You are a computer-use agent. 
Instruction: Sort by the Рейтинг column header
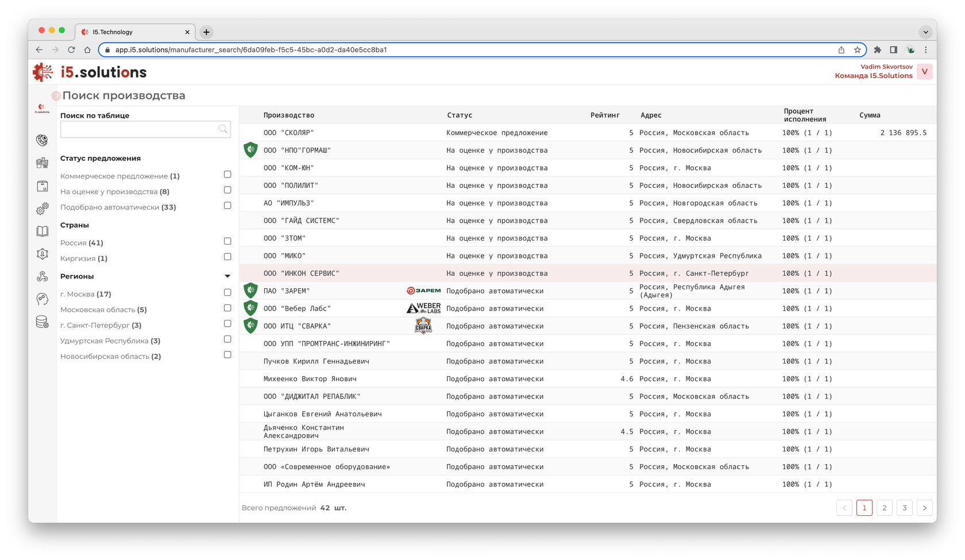[x=605, y=115]
